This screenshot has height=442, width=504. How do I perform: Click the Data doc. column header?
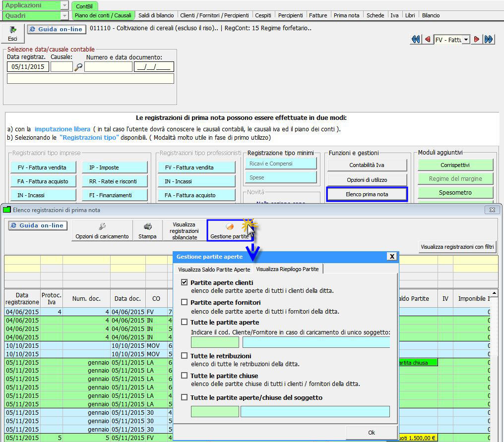coord(127,298)
